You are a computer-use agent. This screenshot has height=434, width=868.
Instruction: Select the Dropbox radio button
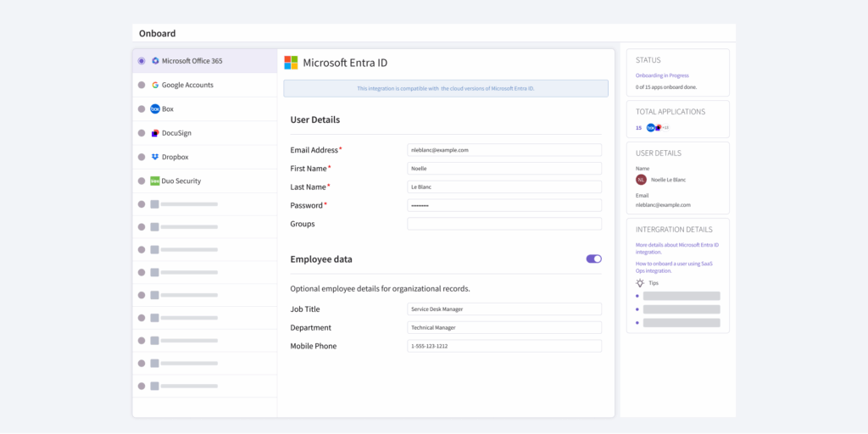pos(142,157)
